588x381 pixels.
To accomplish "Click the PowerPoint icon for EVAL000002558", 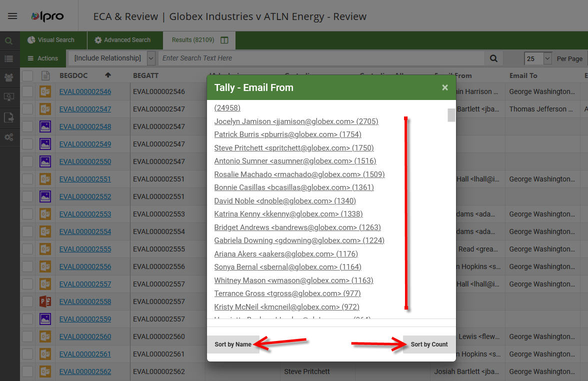I will pos(45,301).
